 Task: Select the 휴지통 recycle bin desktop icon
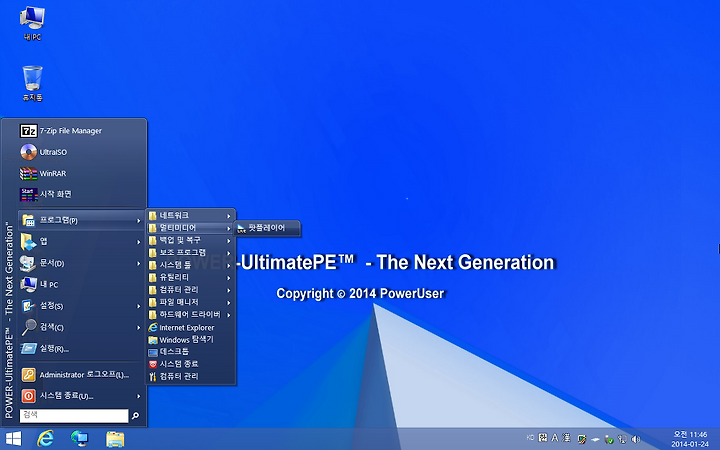tap(32, 83)
